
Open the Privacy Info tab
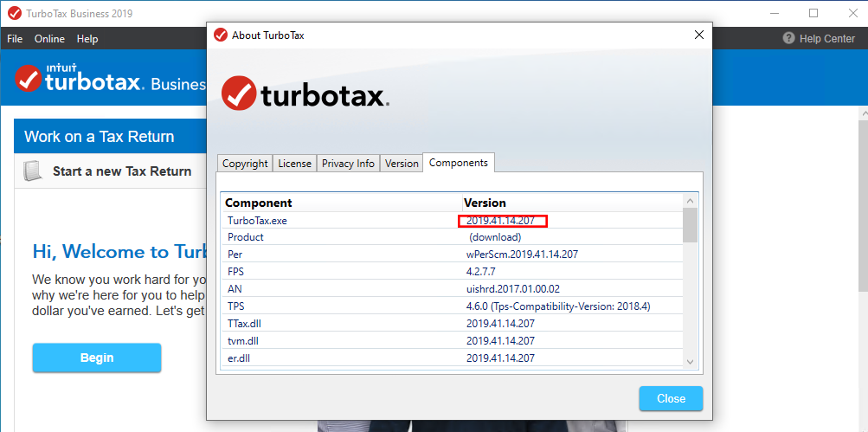coord(348,164)
